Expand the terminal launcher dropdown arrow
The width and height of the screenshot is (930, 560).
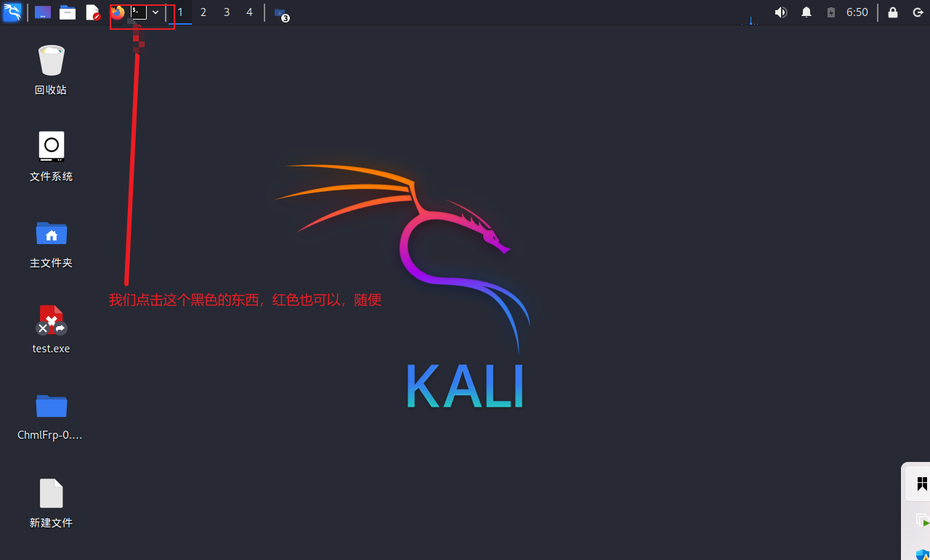tap(155, 12)
